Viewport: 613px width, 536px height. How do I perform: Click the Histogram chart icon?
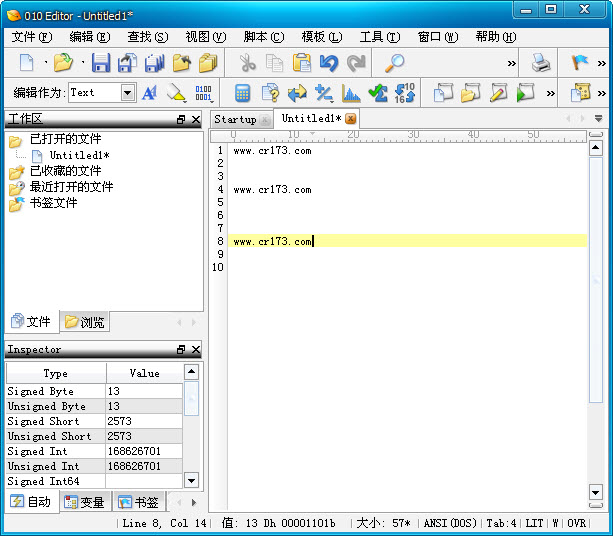pyautogui.click(x=351, y=93)
